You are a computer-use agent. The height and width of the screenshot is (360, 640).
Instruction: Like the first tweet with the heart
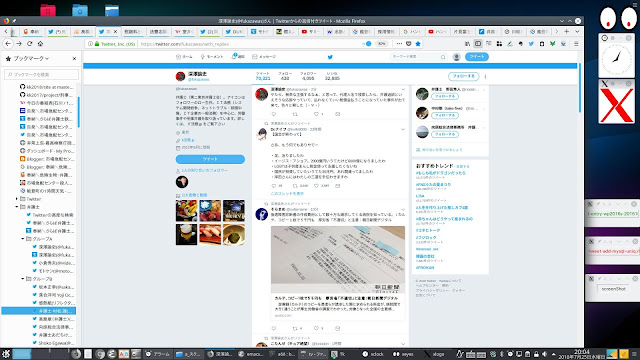pyautogui.click(x=316, y=114)
